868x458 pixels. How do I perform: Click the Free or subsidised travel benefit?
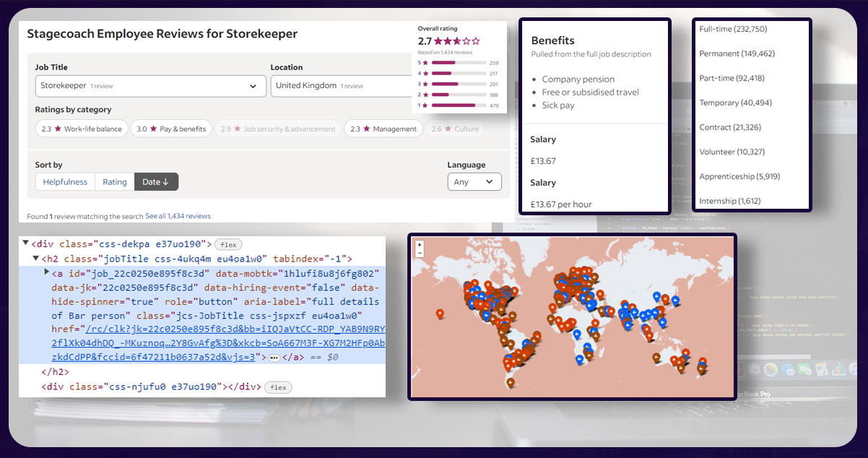(591, 92)
